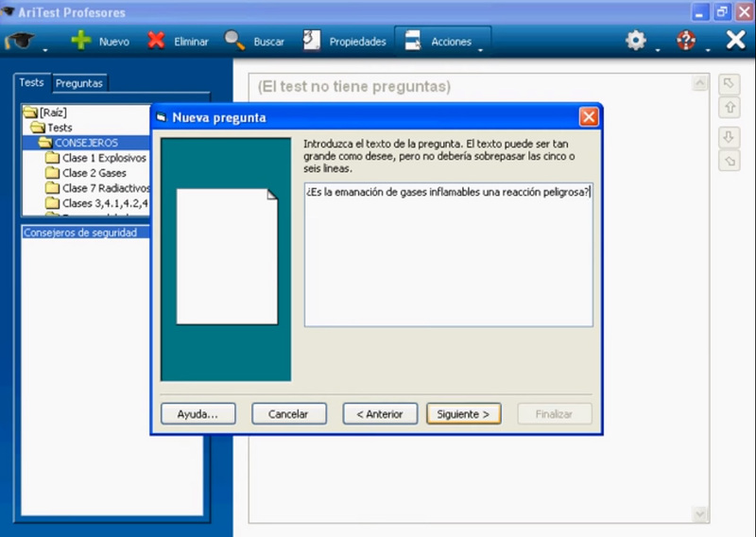Viewport: 756px width, 537px height.
Task: Click the move-to-bottom arrow icon
Action: [x=729, y=161]
